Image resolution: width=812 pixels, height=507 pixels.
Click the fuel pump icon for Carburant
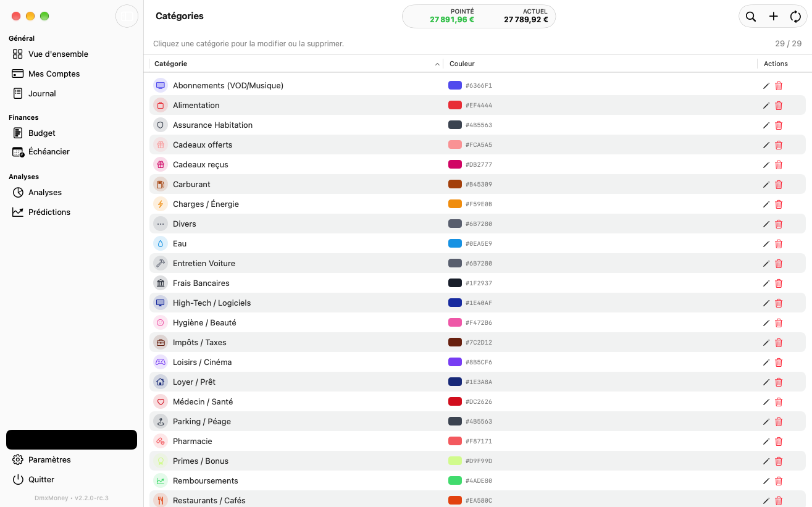pyautogui.click(x=161, y=184)
